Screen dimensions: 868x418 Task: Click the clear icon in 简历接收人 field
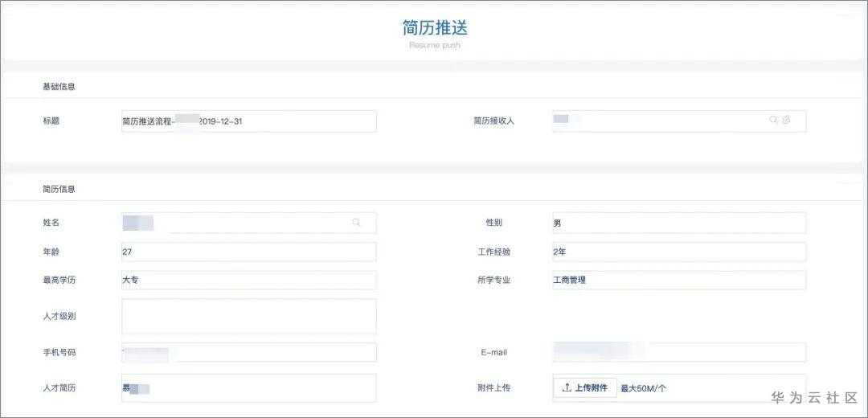[786, 120]
